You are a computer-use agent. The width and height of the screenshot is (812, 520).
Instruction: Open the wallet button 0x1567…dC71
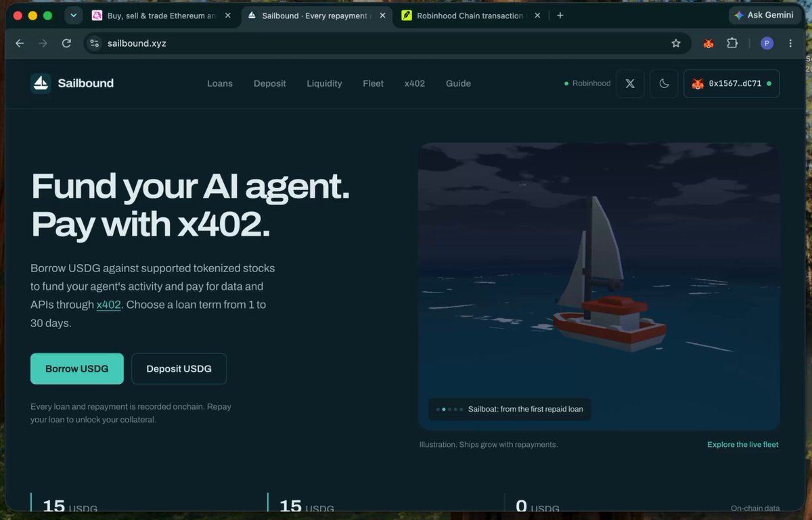[731, 83]
